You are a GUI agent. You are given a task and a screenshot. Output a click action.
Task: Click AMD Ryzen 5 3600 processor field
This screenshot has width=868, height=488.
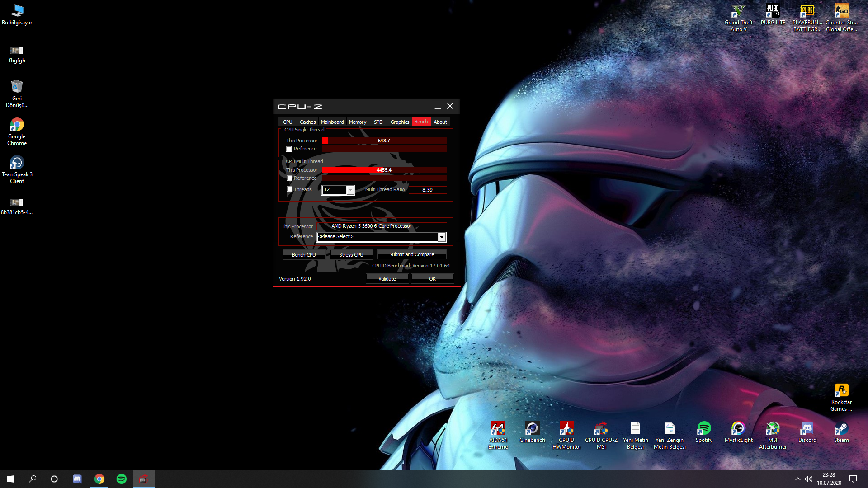point(382,226)
